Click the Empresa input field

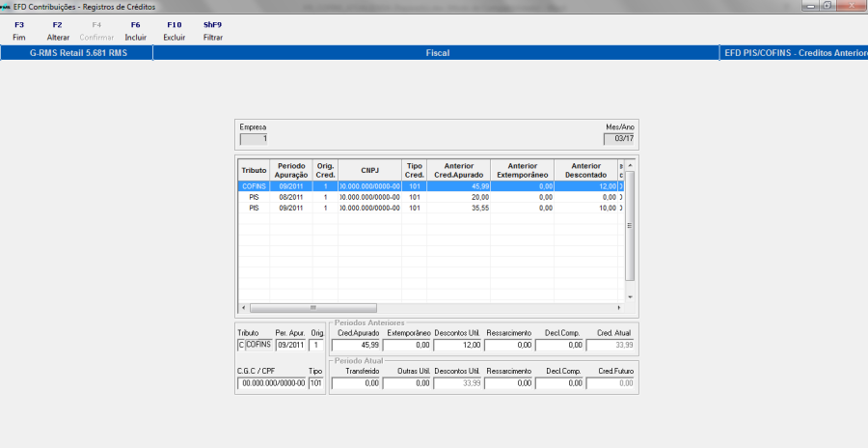[254, 139]
